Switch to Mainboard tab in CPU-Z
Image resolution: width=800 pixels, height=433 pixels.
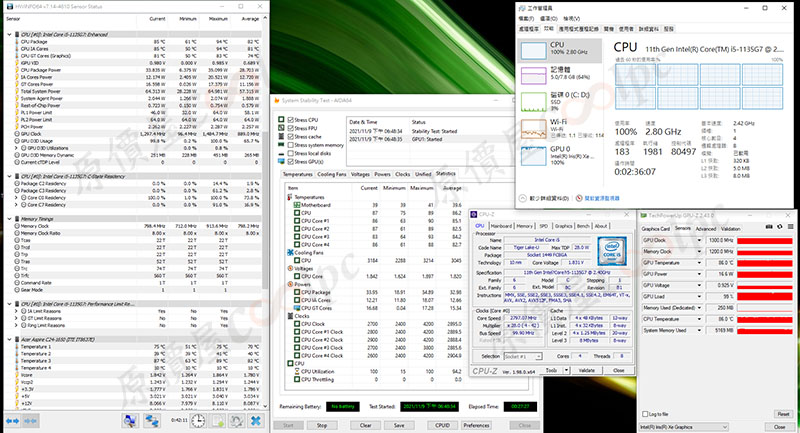point(501,226)
